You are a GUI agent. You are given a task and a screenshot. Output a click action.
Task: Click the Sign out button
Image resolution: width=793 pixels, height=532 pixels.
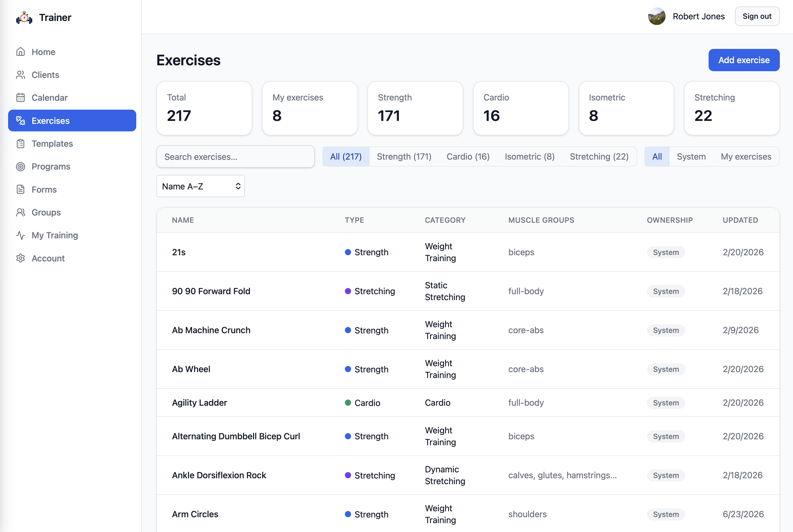click(757, 16)
